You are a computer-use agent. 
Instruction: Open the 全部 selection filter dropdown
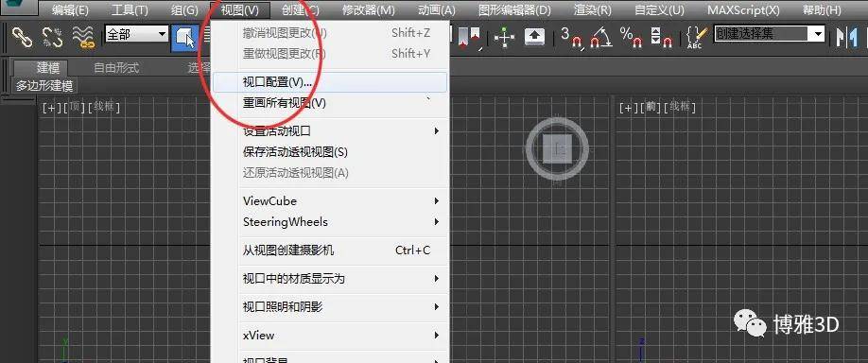click(x=136, y=34)
